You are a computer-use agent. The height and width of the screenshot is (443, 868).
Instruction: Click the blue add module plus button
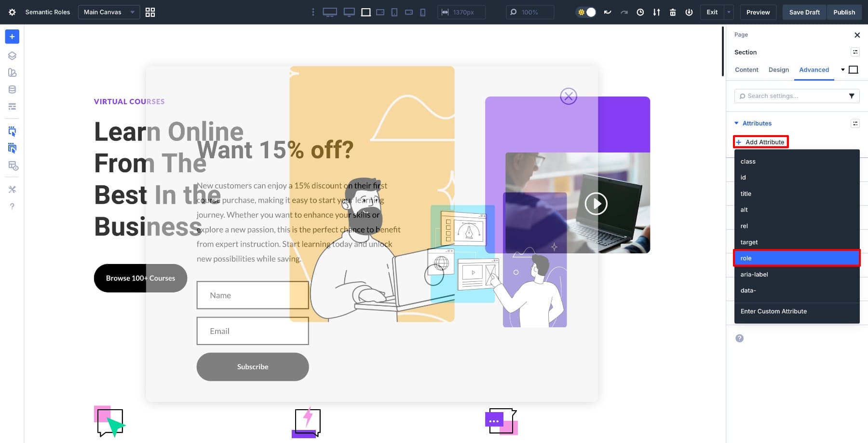[12, 37]
